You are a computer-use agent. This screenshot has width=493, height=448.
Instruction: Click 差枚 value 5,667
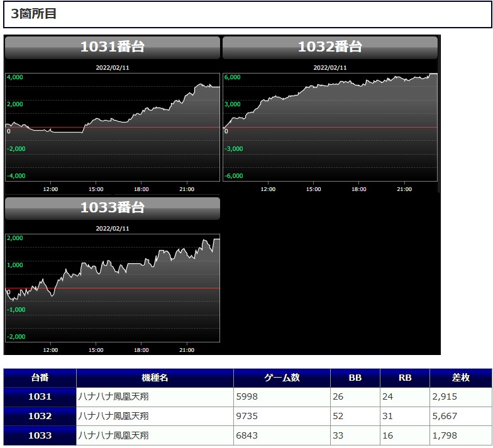[x=445, y=416]
